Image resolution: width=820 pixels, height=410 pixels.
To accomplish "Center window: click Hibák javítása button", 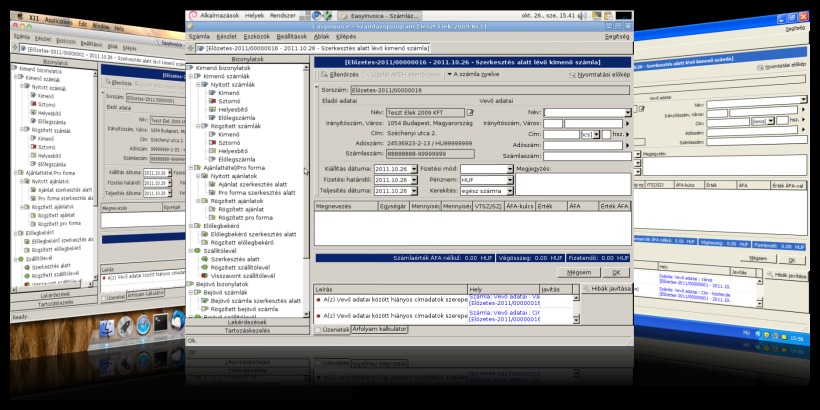I will [x=607, y=289].
